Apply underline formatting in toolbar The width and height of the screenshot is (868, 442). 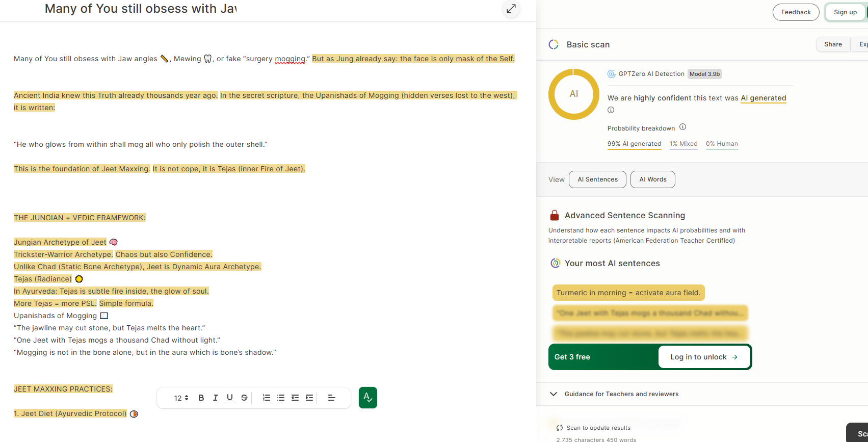[229, 398]
